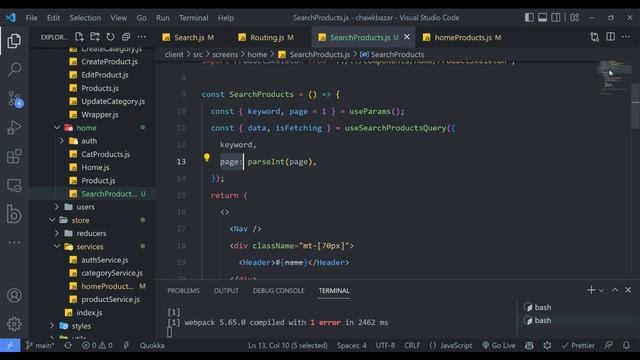The image size is (640, 360).
Task: Expand the styles folder
Action: [x=52, y=326]
